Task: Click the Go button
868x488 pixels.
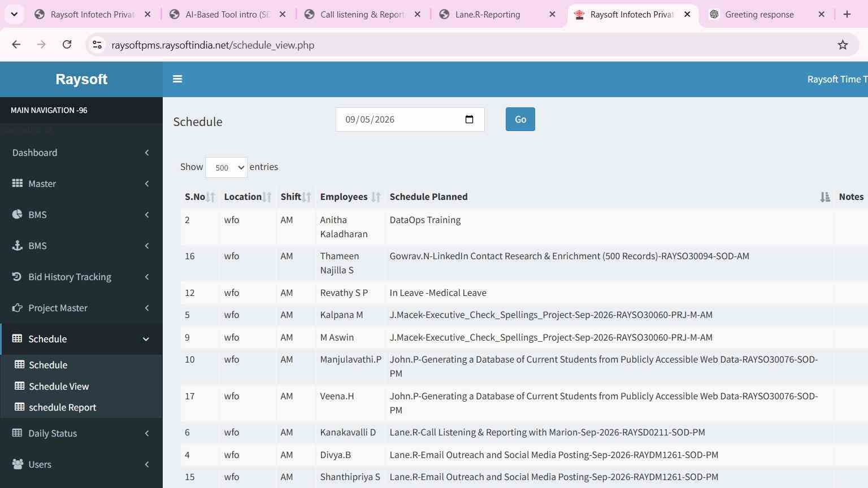Action: 520,119
